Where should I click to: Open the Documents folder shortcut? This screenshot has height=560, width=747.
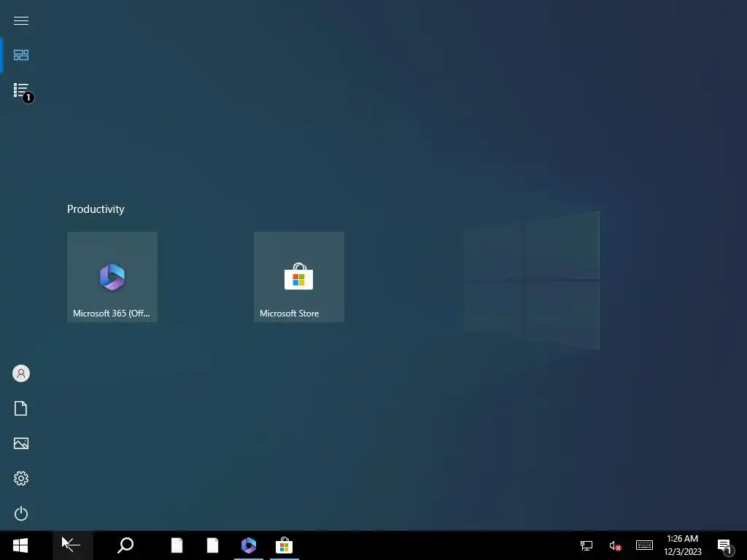[x=21, y=408]
